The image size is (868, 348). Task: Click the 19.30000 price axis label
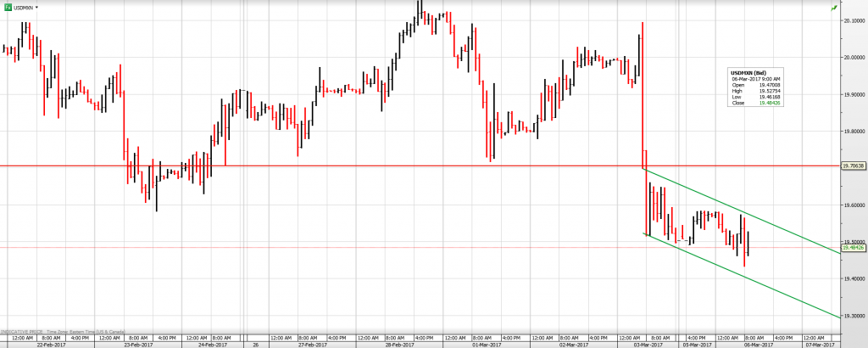click(x=852, y=316)
